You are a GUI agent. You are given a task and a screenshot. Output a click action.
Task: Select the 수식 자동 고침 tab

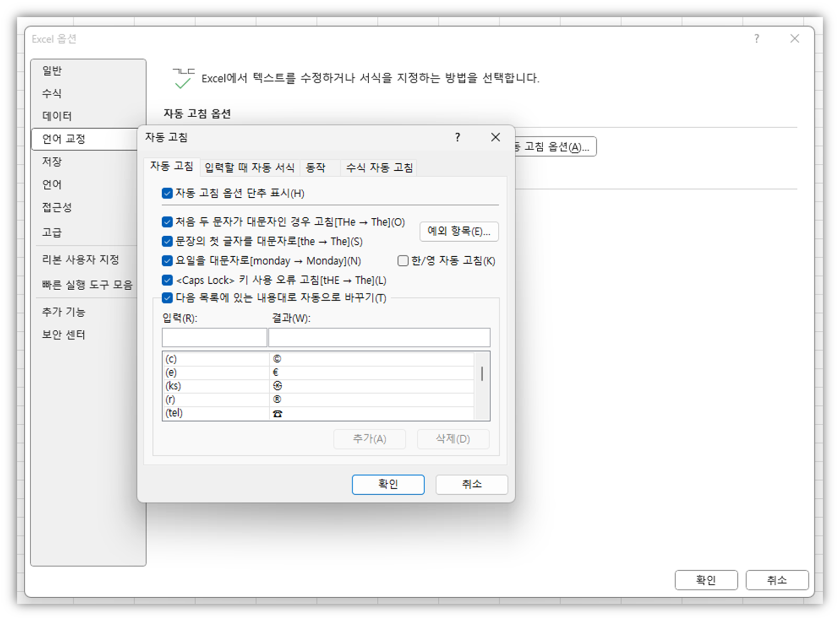click(378, 167)
